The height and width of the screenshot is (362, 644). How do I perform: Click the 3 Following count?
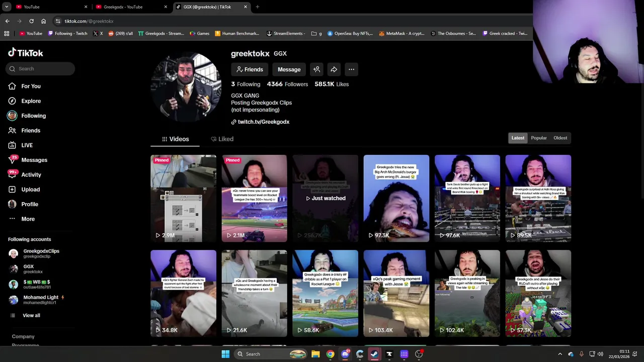point(246,84)
